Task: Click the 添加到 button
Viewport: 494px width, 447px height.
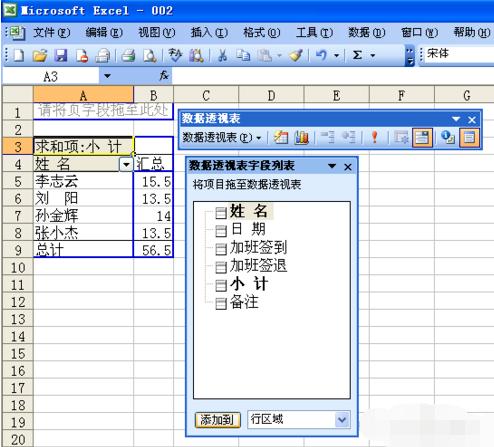Action: [218, 420]
